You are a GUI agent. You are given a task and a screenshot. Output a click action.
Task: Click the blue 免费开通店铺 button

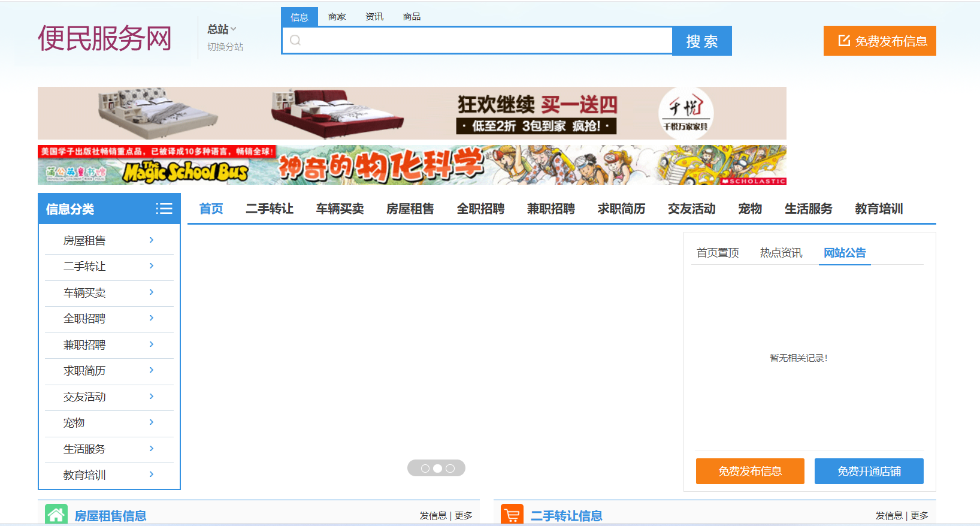pos(869,471)
